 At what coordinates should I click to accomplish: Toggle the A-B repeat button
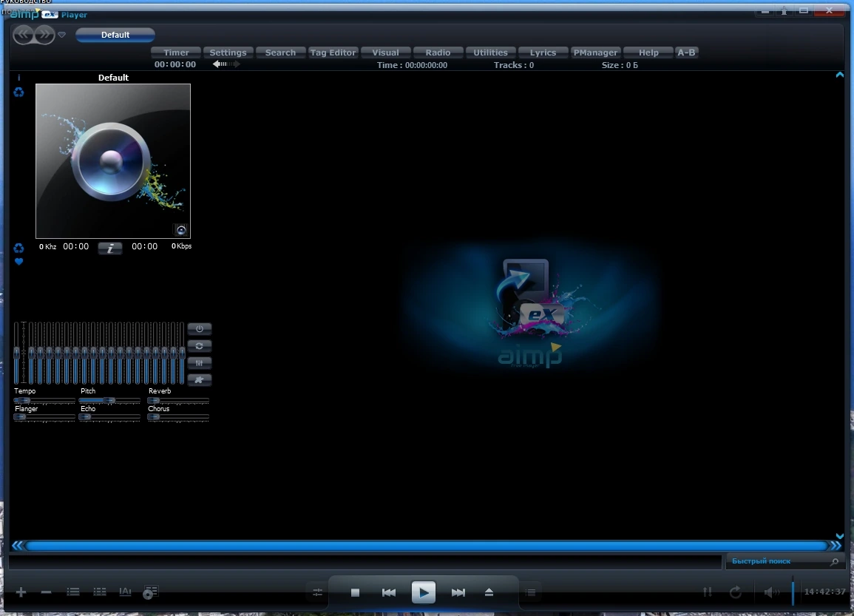point(686,53)
